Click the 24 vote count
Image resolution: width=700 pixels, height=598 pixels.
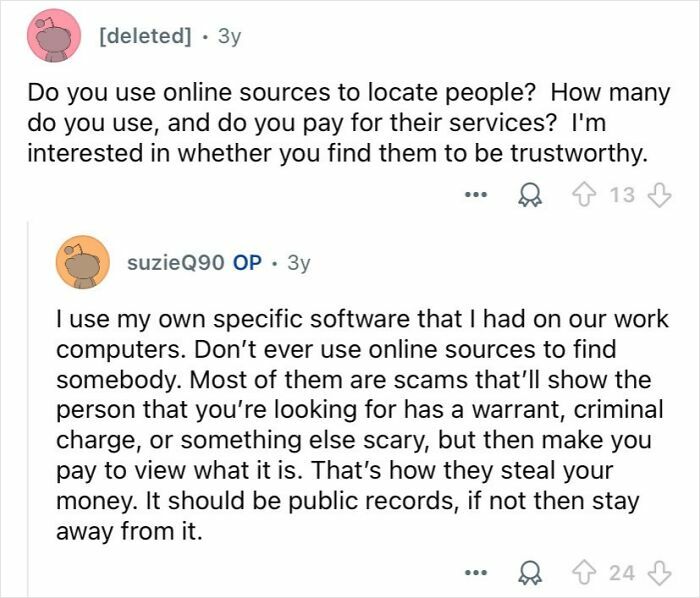click(622, 573)
